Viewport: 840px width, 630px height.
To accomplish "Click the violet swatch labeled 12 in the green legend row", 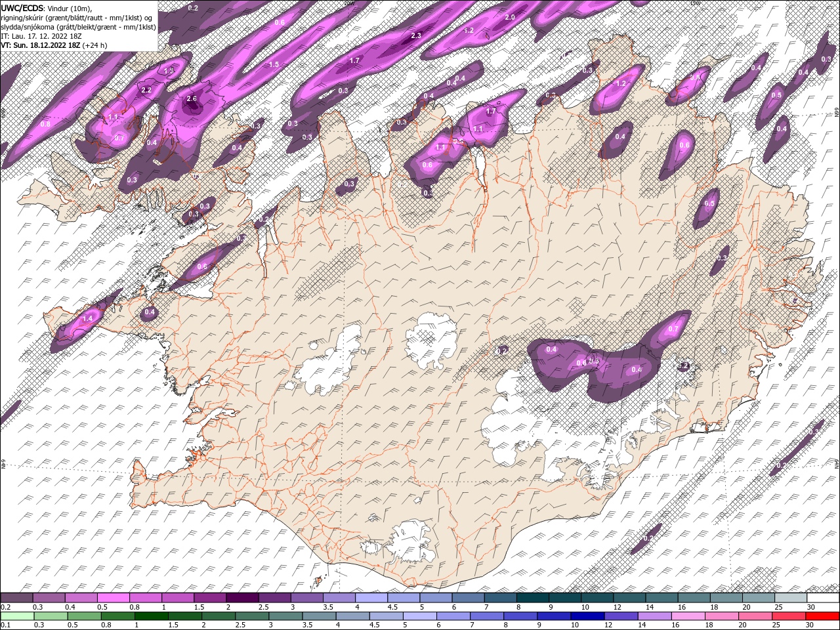I will coord(622,616).
